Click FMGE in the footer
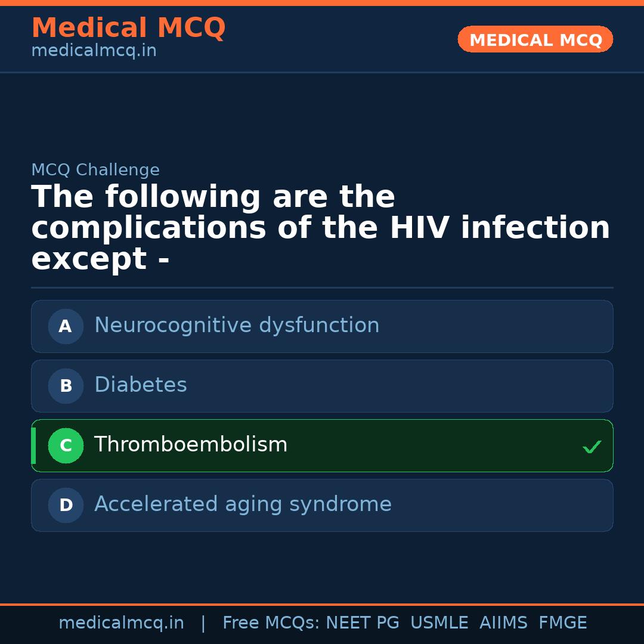This screenshot has width=644, height=644. 562,623
